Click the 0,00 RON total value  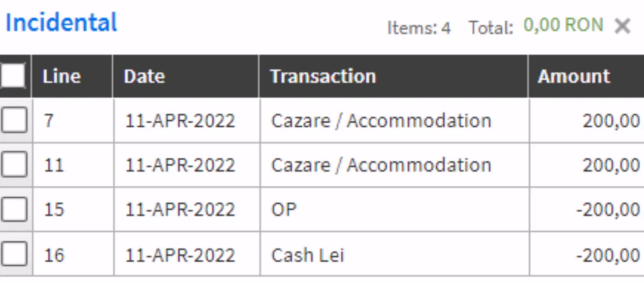tap(563, 25)
